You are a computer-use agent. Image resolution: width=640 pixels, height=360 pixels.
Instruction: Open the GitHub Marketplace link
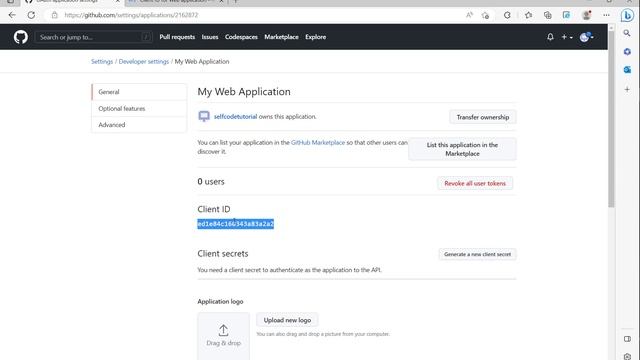(x=318, y=142)
